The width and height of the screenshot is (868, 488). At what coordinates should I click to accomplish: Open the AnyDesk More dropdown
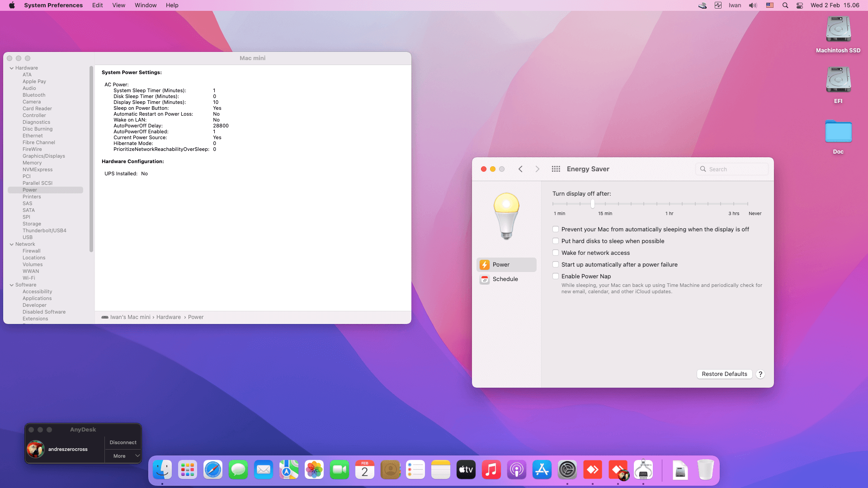123,456
